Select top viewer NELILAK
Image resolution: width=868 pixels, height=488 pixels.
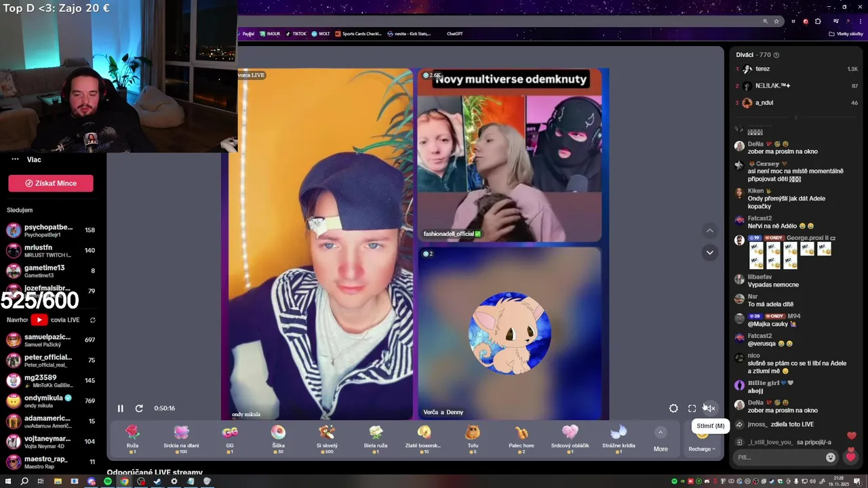[x=797, y=86]
